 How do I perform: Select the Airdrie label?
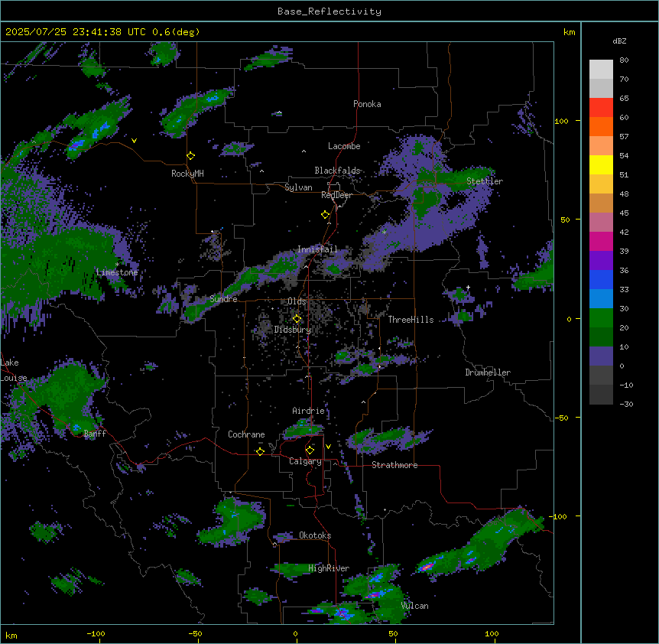(309, 411)
